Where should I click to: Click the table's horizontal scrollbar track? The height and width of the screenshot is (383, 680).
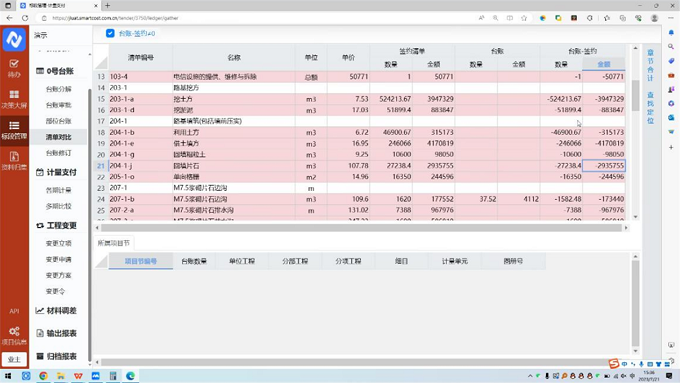pos(361,228)
